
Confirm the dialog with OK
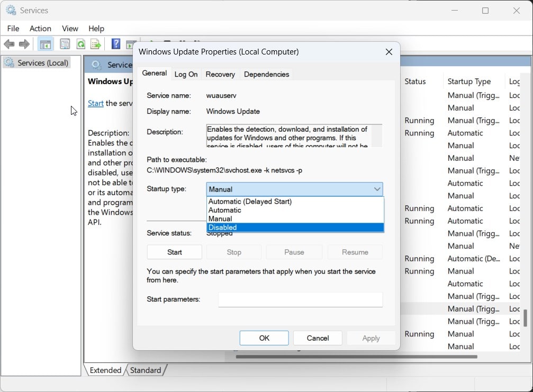coord(264,338)
